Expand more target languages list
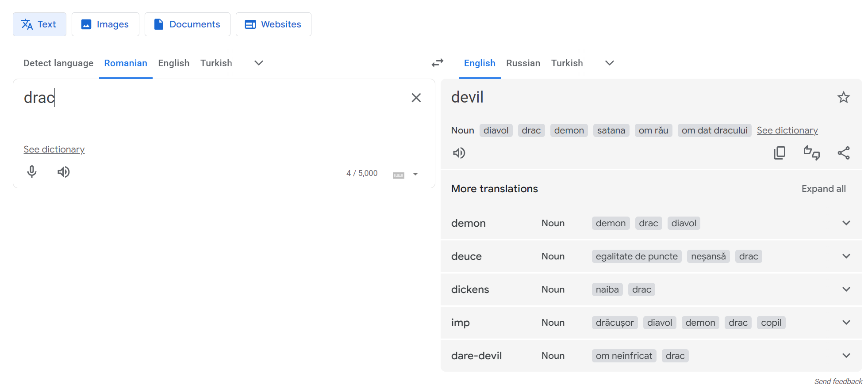 click(610, 63)
